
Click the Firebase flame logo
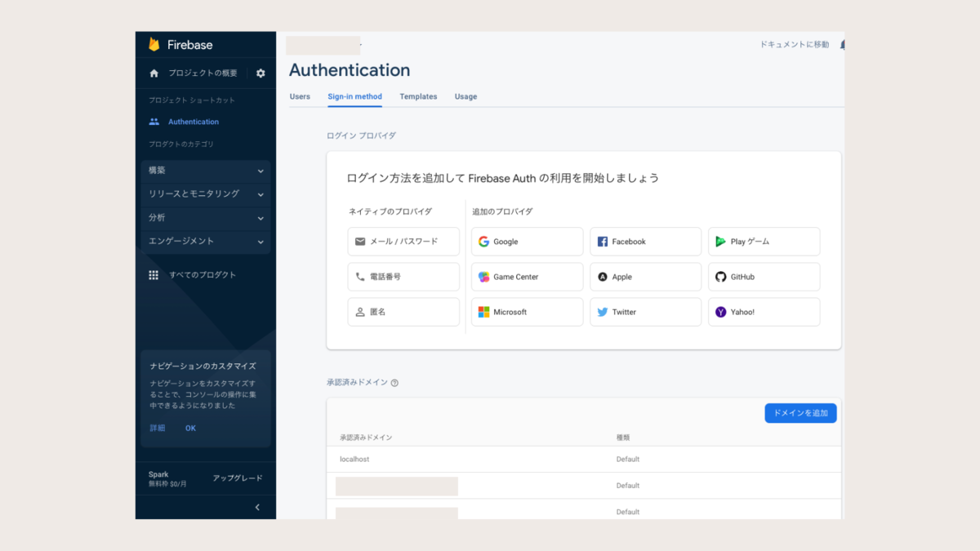pyautogui.click(x=154, y=45)
